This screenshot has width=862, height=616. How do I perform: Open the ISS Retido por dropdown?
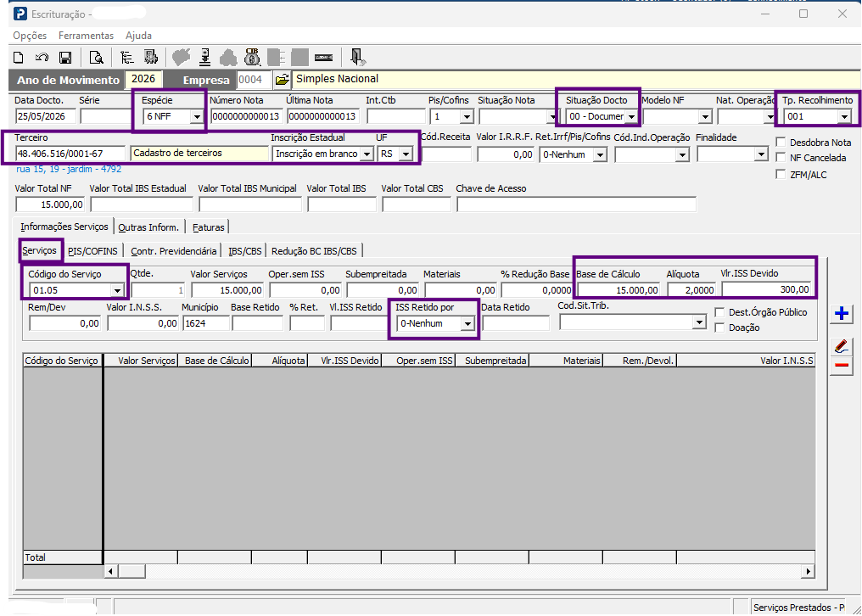pos(467,324)
